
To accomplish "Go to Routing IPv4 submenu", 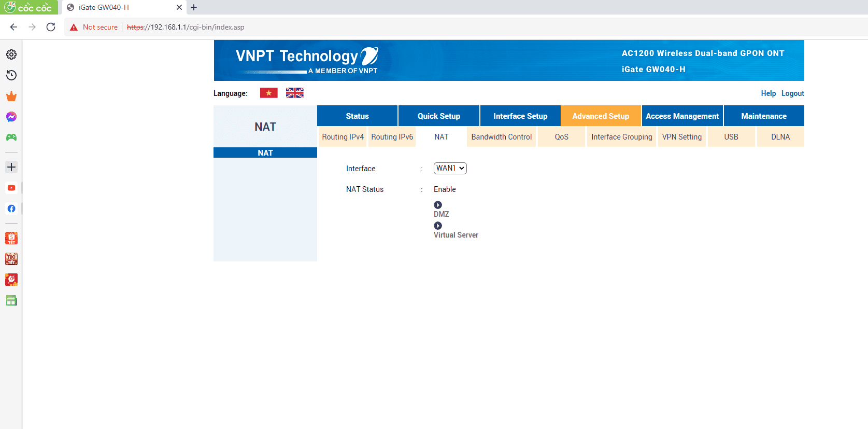I will (x=343, y=137).
